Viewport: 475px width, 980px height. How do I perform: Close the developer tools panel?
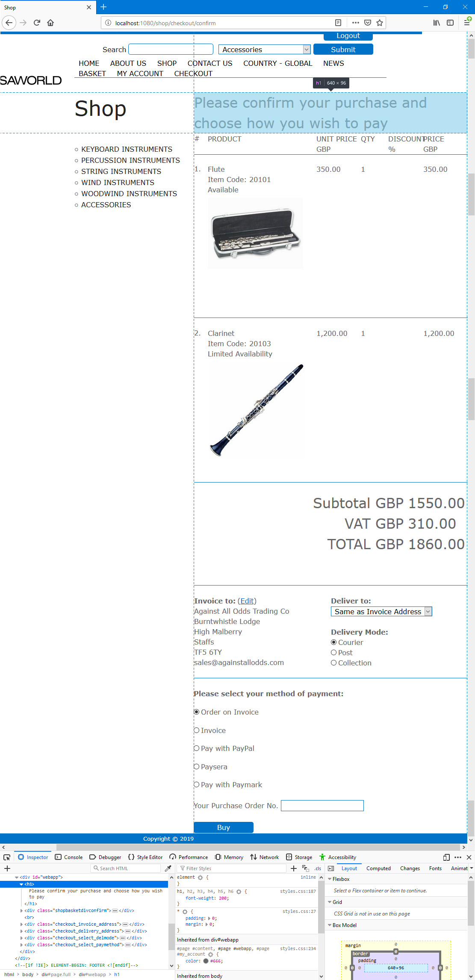[x=469, y=857]
